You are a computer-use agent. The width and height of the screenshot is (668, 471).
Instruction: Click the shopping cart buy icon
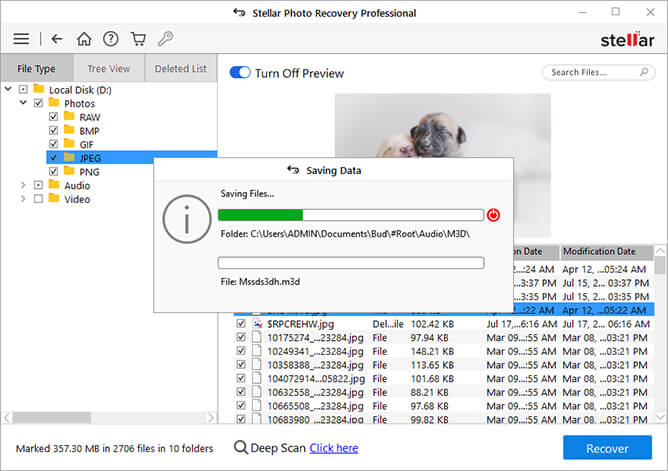point(138,39)
